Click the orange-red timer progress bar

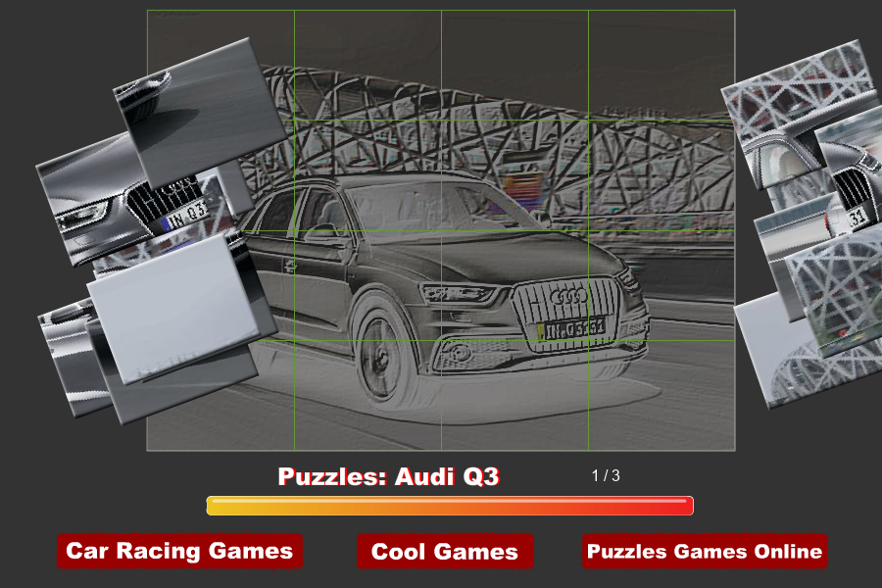pyautogui.click(x=450, y=506)
